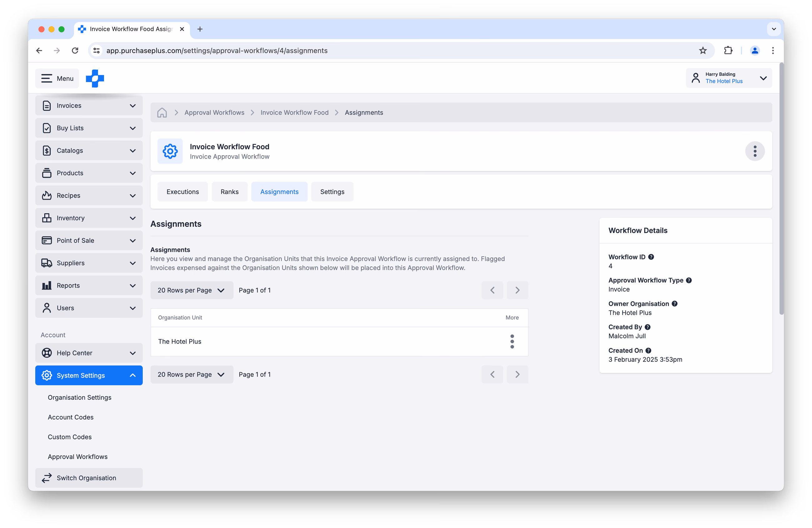812x528 pixels.
Task: Switch to the Ranks tab
Action: (x=230, y=192)
